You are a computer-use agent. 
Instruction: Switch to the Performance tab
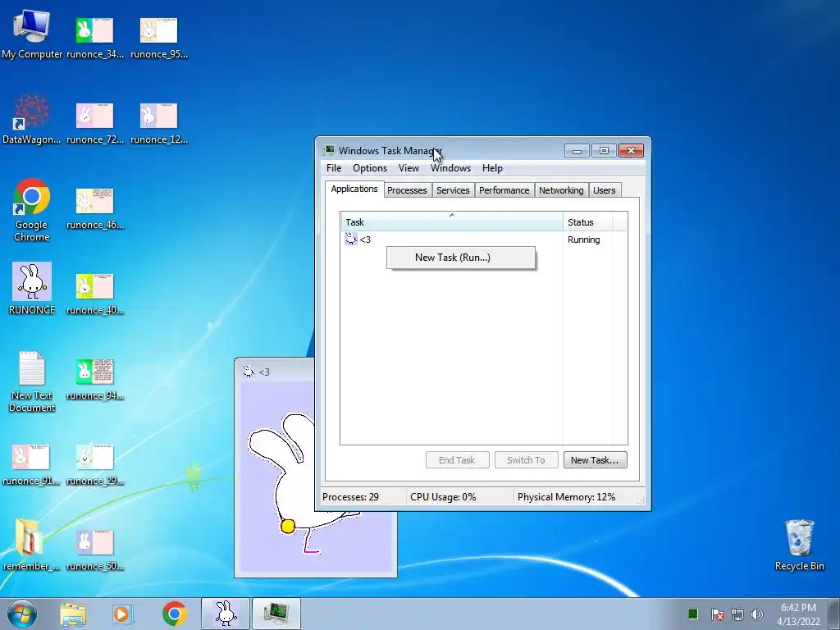[x=504, y=190]
